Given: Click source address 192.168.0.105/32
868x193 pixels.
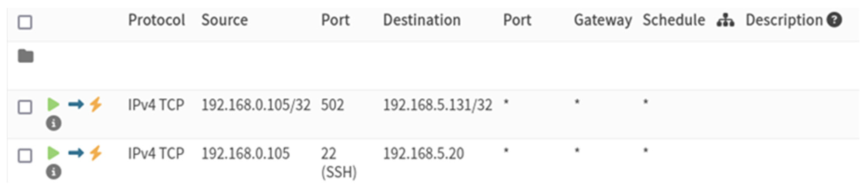Looking at the screenshot, I should [x=256, y=105].
